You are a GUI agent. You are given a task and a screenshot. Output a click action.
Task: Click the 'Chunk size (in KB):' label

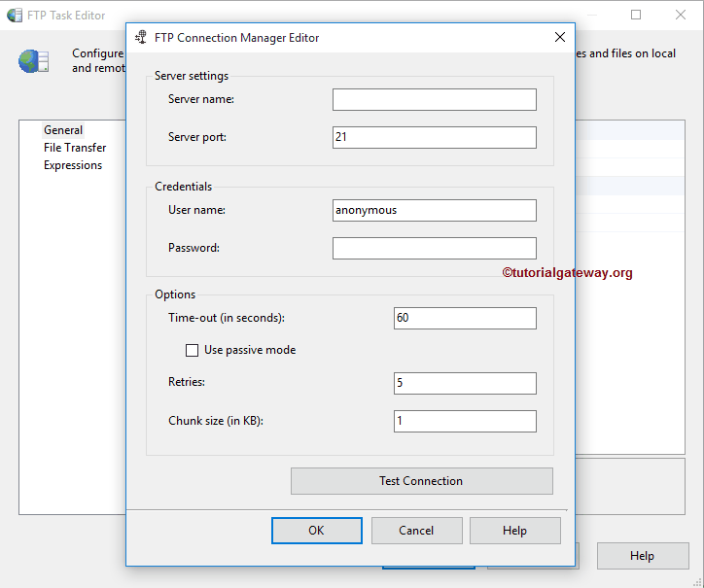coord(216,421)
